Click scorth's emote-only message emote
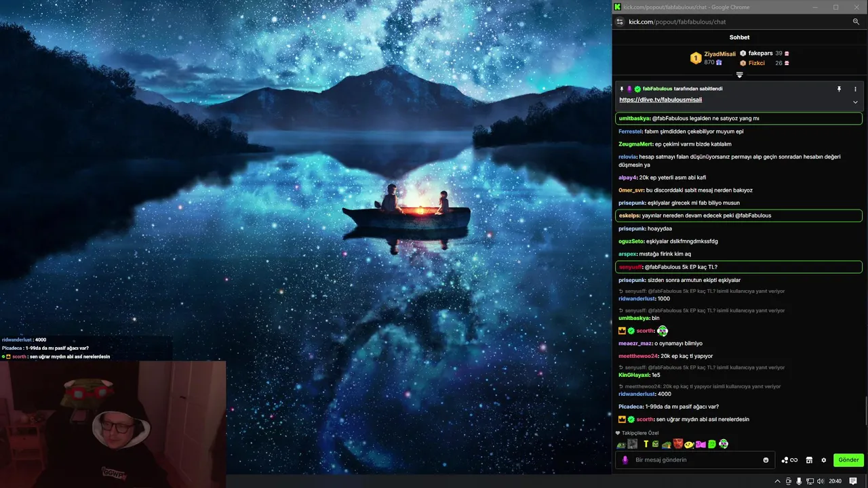 click(x=663, y=331)
